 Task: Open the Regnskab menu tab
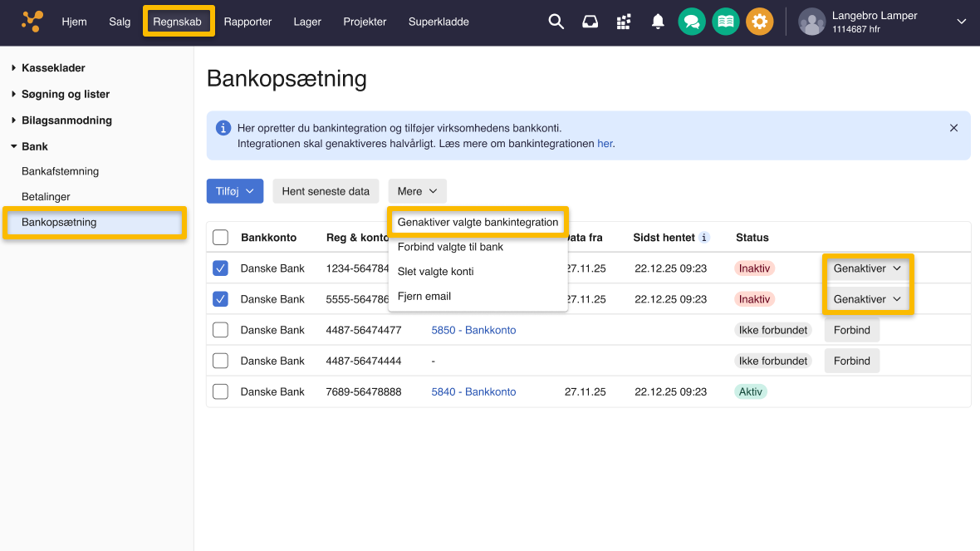click(179, 22)
